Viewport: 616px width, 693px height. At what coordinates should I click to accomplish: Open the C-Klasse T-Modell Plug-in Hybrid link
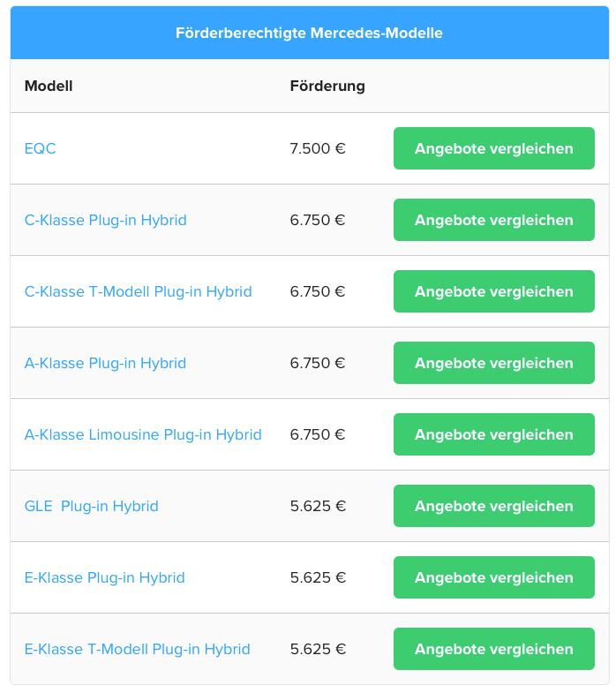pos(139,291)
